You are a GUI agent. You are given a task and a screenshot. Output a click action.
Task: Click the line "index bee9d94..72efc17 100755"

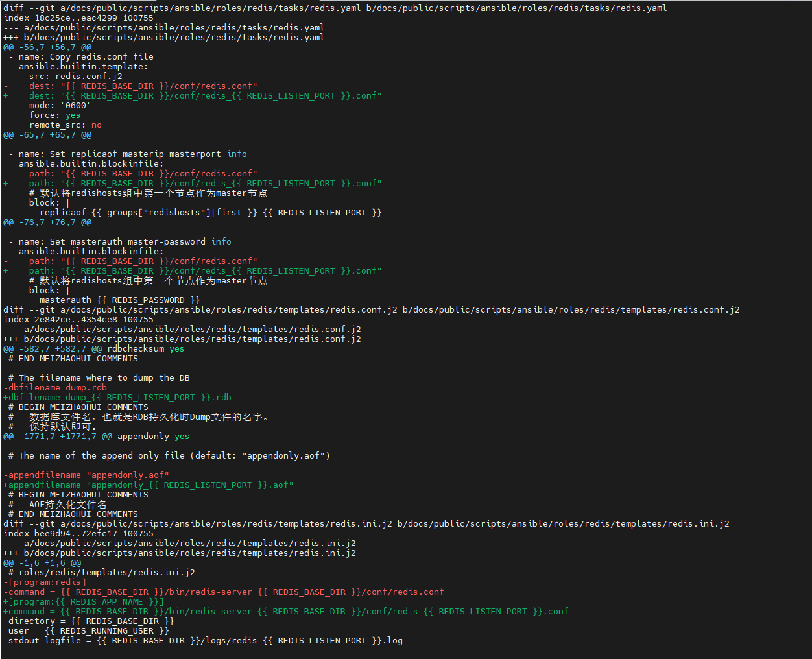tap(78, 533)
